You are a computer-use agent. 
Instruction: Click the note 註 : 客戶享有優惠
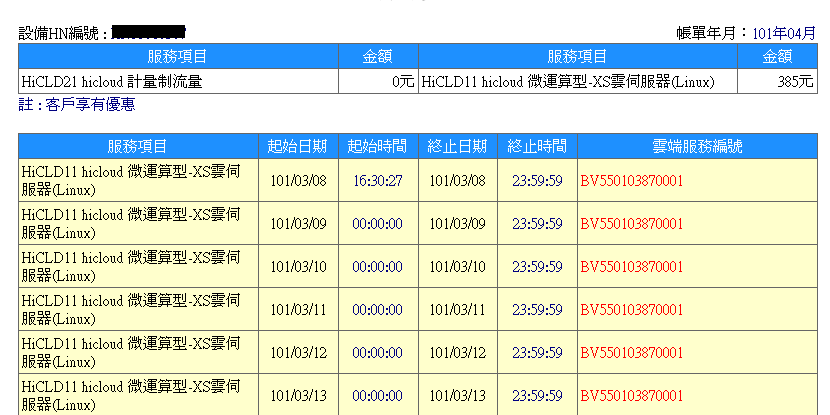pos(77,105)
